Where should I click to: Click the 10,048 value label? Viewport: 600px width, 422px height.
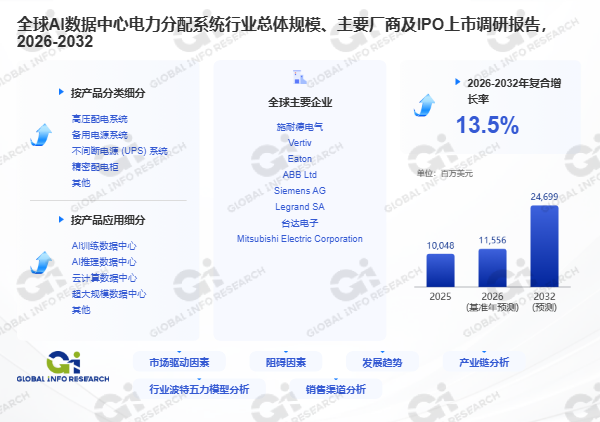pyautogui.click(x=440, y=246)
